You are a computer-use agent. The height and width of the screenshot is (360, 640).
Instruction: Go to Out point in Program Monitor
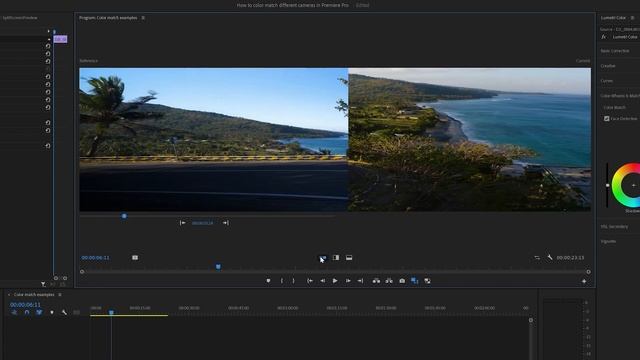pos(360,281)
